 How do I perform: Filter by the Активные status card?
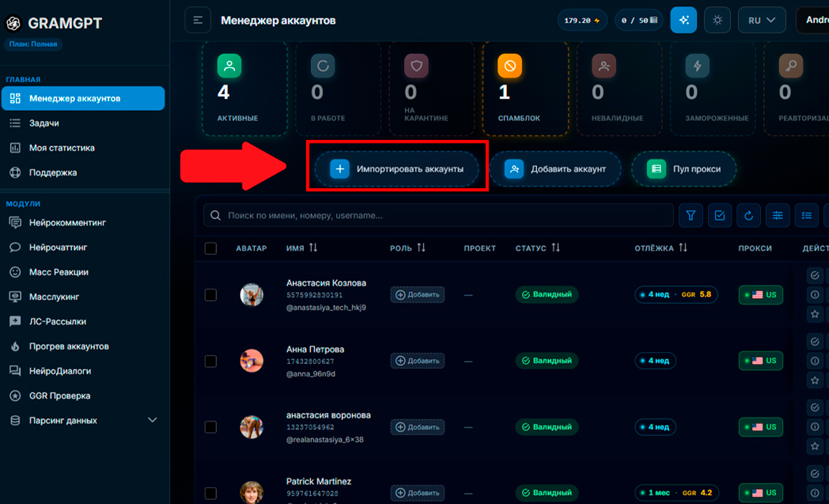click(245, 89)
